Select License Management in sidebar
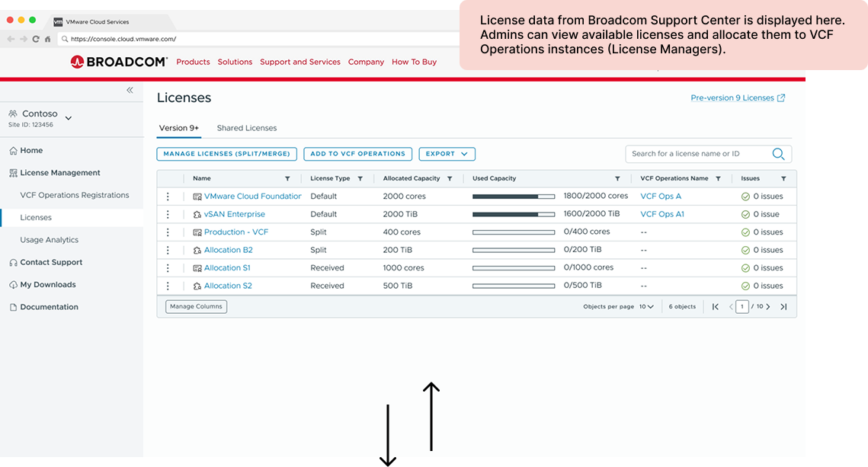Screen dimensions: 868x467 59,173
